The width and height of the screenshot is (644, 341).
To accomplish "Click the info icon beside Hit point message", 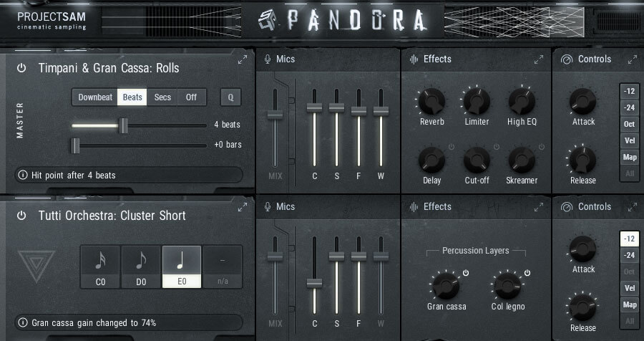I will point(22,175).
